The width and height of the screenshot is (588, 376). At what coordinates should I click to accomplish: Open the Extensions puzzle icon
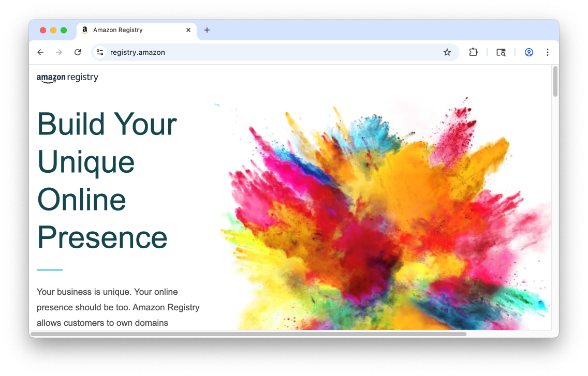(473, 52)
